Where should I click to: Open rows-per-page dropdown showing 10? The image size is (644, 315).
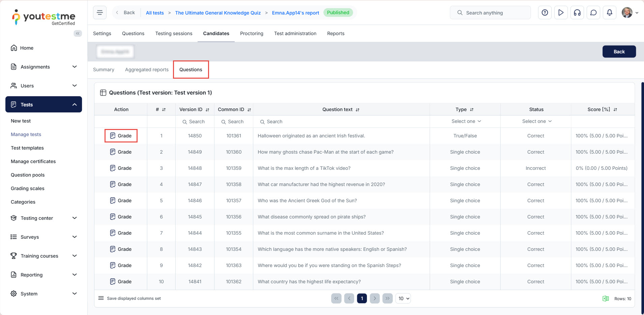[403, 298]
